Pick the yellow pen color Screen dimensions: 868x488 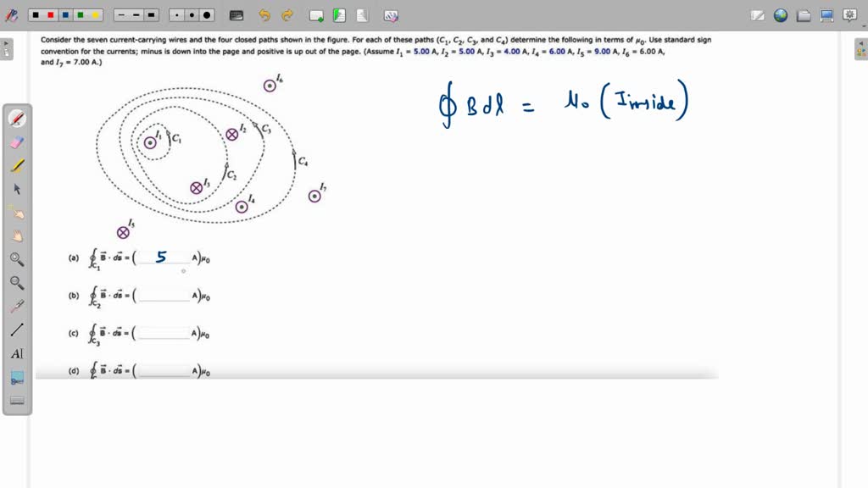click(95, 15)
